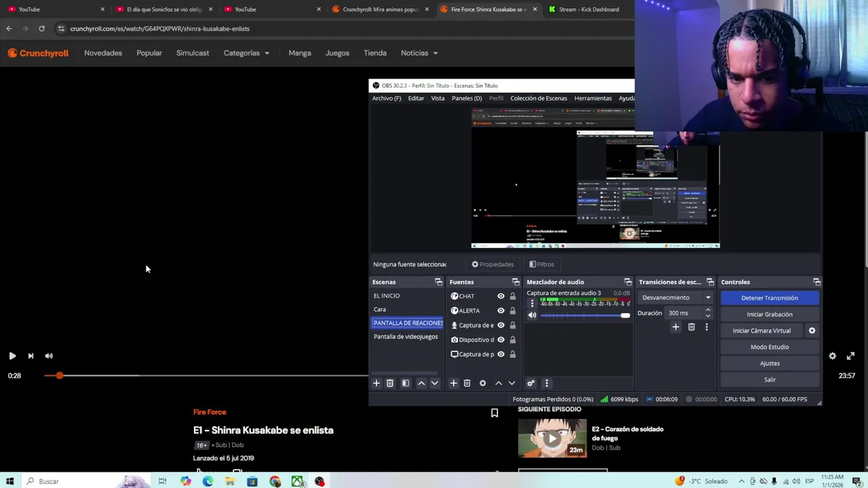Toggle visibility of ALERTA source
The image size is (868, 488).
click(x=500, y=310)
